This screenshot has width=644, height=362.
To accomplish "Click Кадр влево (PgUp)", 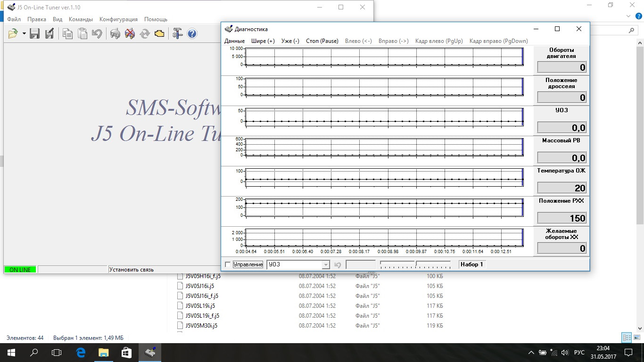I will coord(439,41).
